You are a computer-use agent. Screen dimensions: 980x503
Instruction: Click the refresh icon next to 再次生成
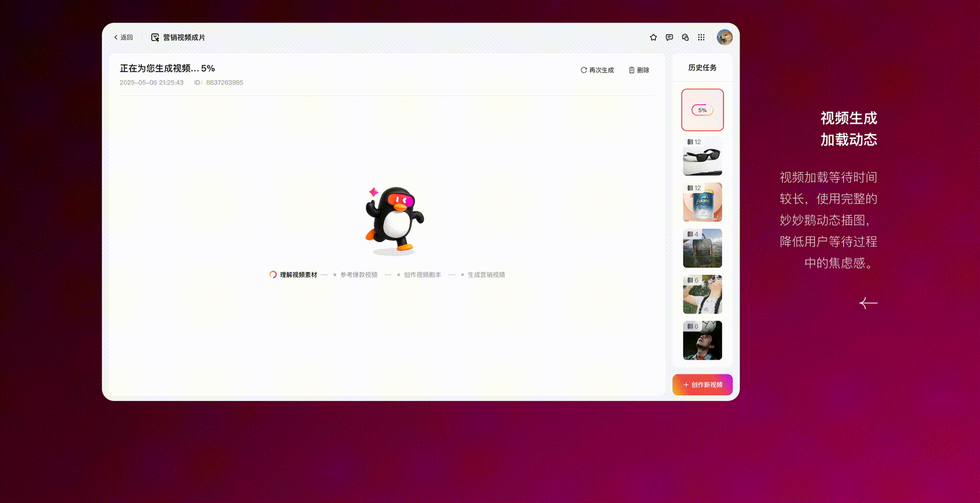point(583,70)
